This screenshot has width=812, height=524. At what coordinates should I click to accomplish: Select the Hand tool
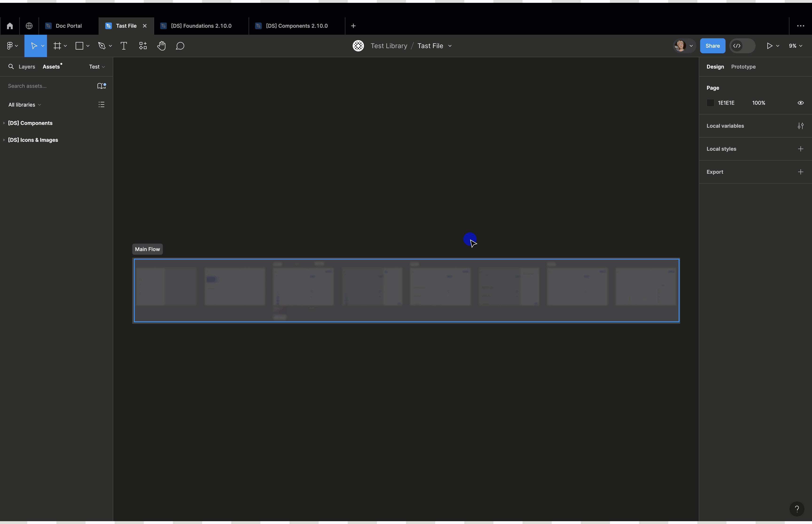[x=161, y=46]
